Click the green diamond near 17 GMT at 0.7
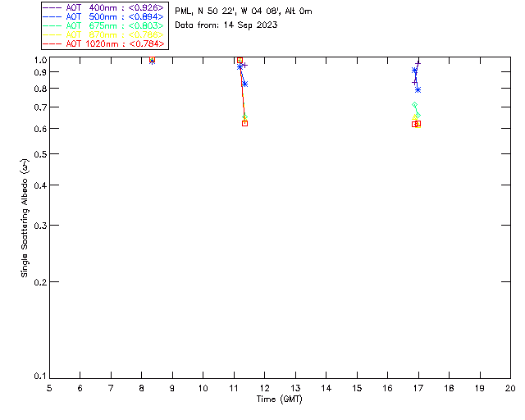This screenshot has width=525, height=420. click(x=414, y=105)
